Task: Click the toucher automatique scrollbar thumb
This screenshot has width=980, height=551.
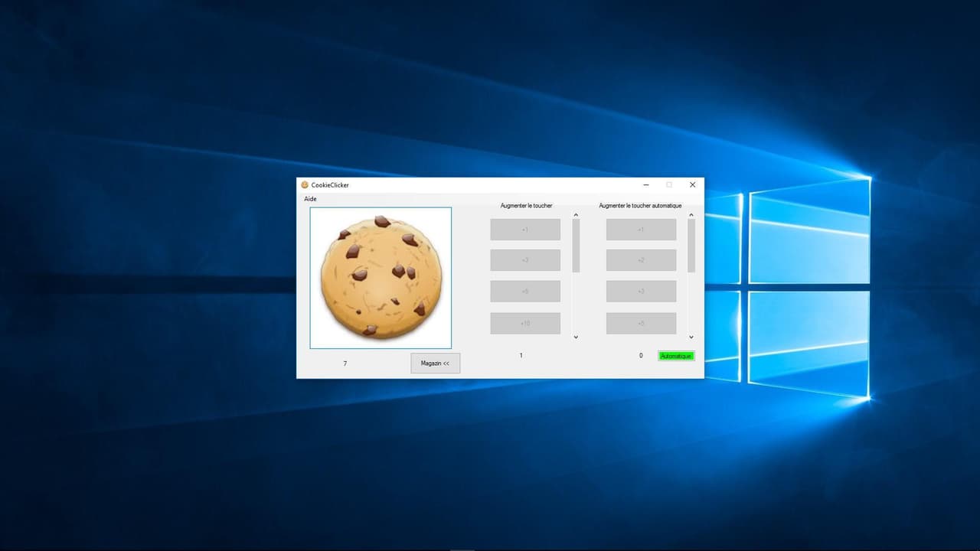Action: click(x=691, y=246)
